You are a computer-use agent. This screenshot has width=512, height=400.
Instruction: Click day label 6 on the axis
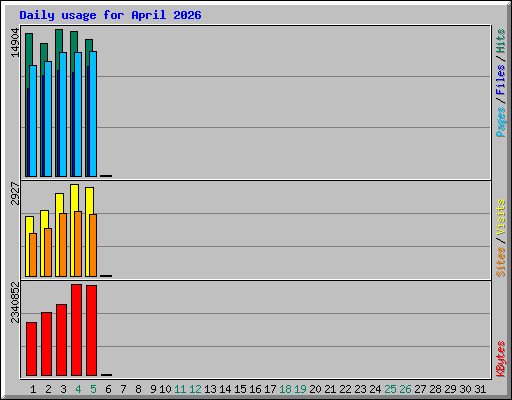point(108,389)
